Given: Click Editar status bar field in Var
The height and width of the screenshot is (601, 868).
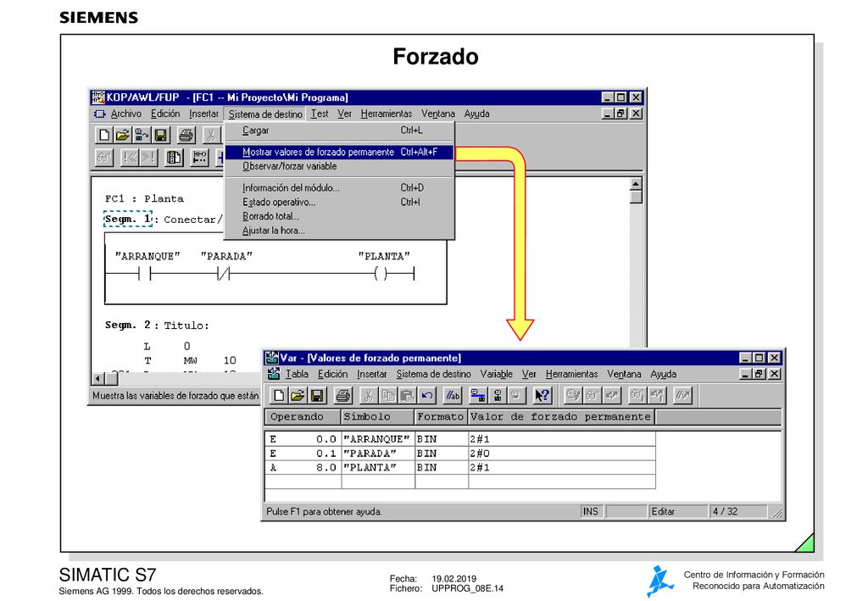Looking at the screenshot, I should [677, 512].
